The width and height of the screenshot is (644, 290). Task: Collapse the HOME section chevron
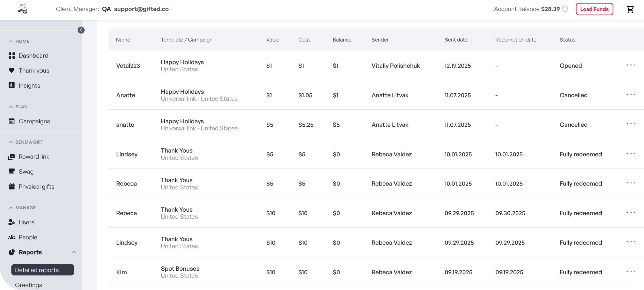(11, 41)
